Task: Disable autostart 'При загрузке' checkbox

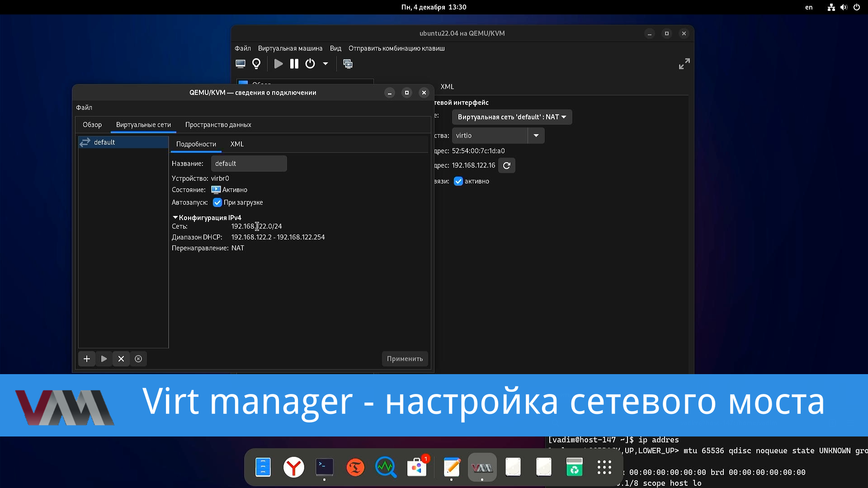Action: point(217,202)
